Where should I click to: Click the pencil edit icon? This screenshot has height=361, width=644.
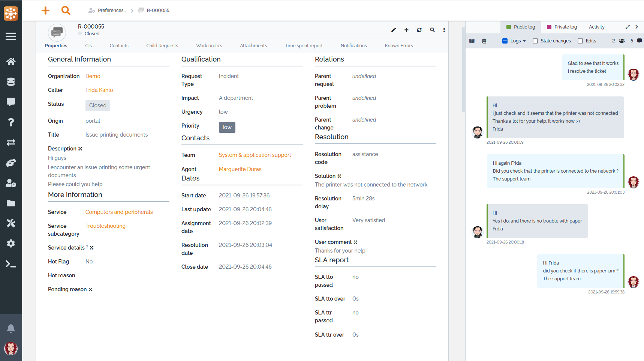394,30
